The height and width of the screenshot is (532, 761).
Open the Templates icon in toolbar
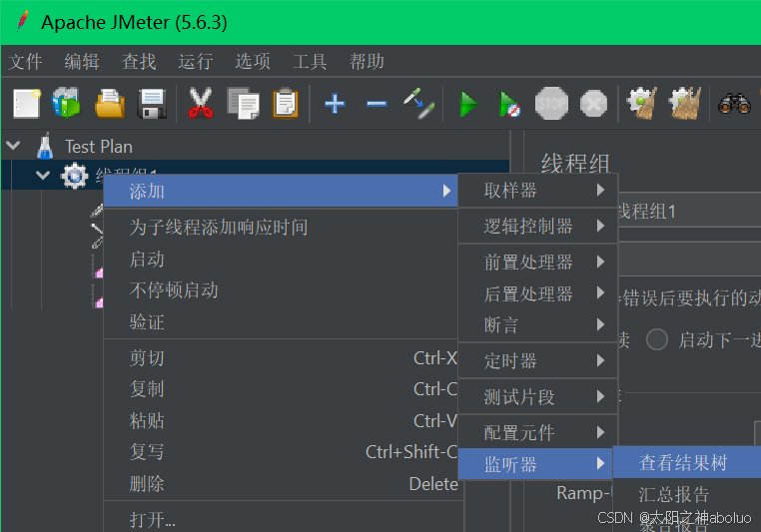[x=67, y=103]
